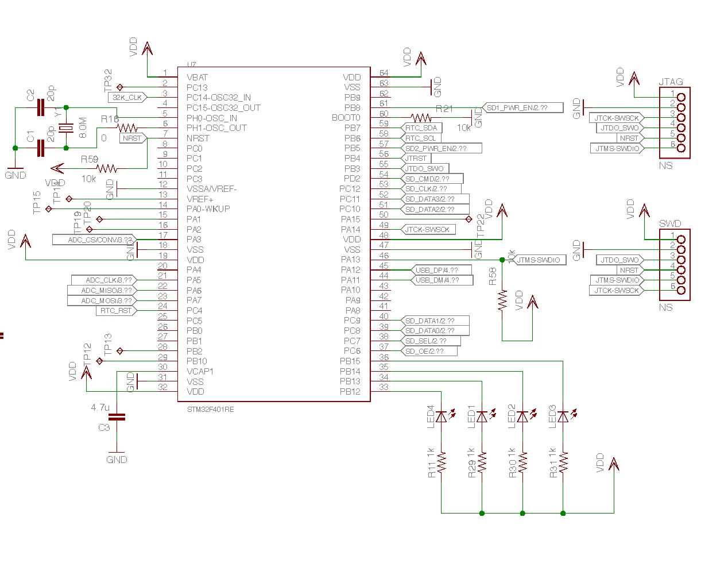Select the LED2 diode symbol
Viewport: 728px width, 571px height.
click(523, 416)
